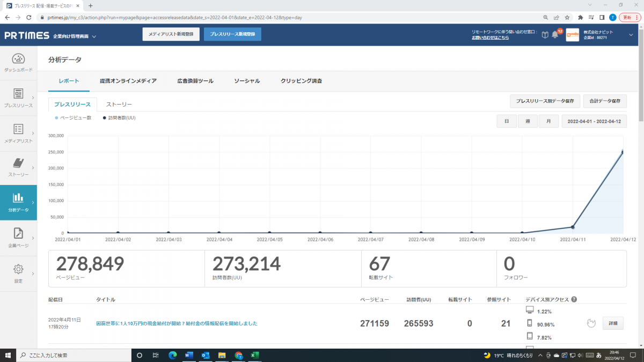
Task: Open the メディアリスト sidebar icon
Action: click(x=18, y=130)
